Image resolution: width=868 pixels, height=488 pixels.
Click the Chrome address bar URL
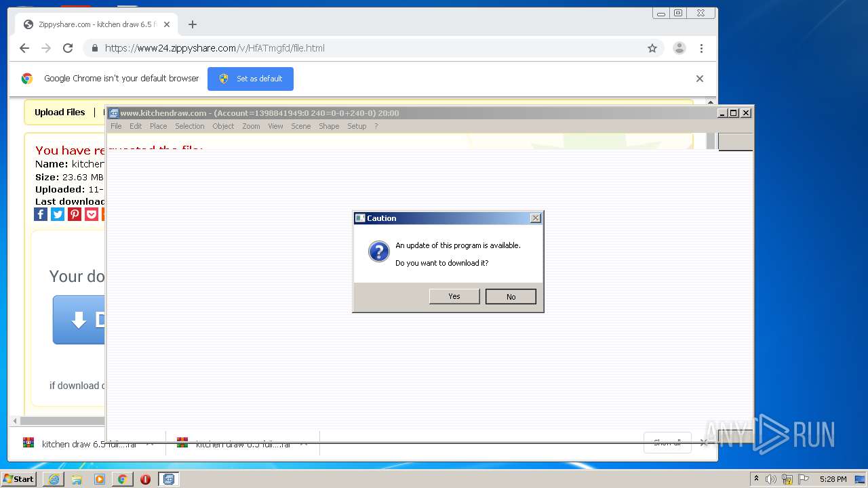[x=215, y=48]
